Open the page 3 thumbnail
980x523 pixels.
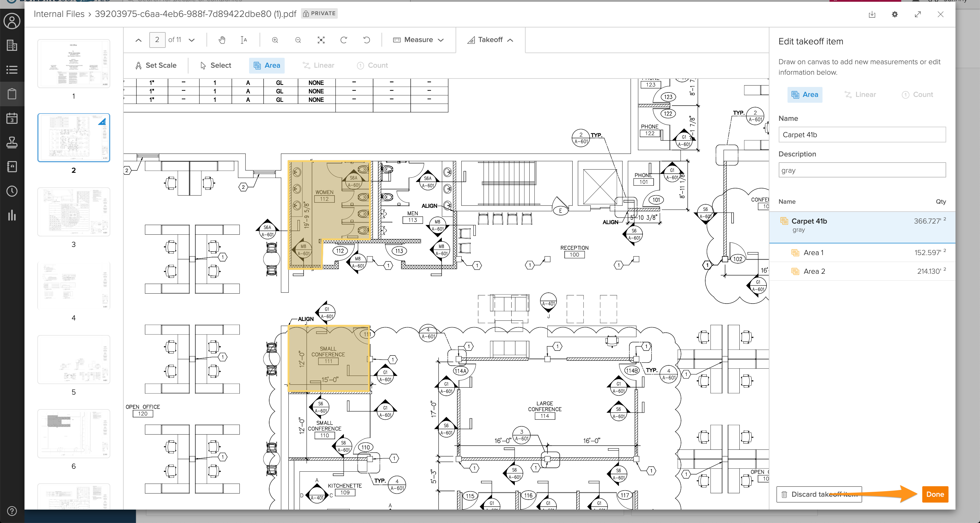pyautogui.click(x=74, y=212)
